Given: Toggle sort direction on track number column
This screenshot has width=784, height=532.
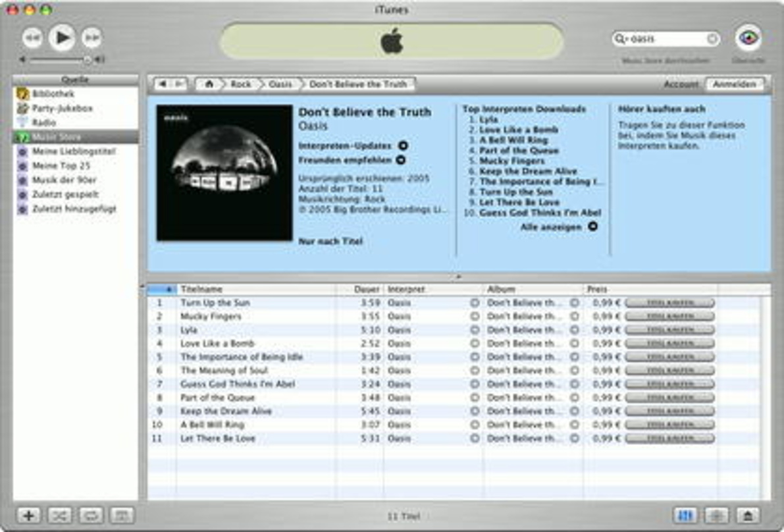Looking at the screenshot, I should [162, 290].
